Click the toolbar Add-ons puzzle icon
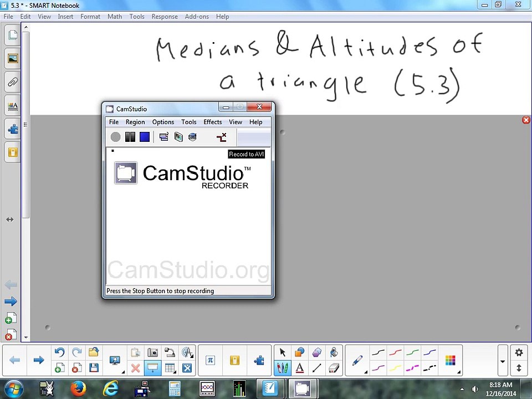The height and width of the screenshot is (399, 532). point(259,360)
